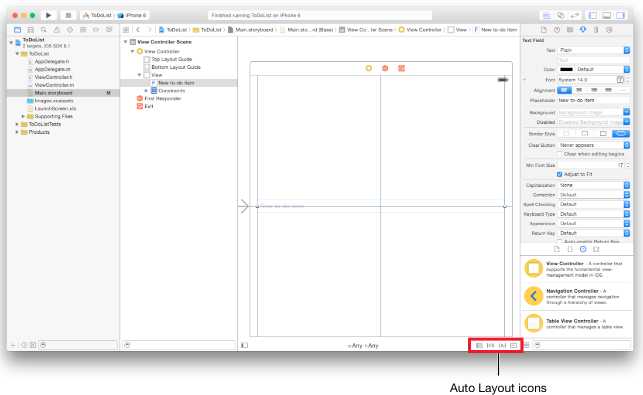Viewport: 643px width, 395px height.
Task: Open the Keyboard Type dropdown
Action: click(594, 214)
